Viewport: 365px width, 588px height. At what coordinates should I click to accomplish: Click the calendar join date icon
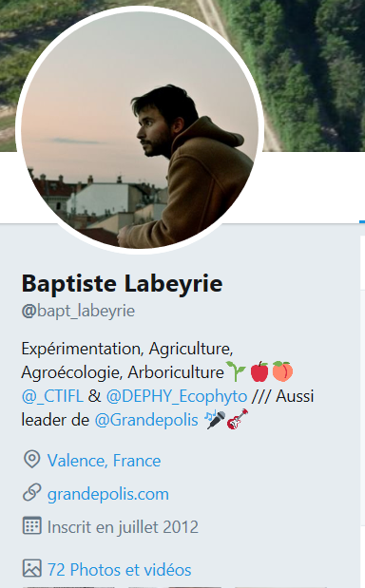[32, 525]
